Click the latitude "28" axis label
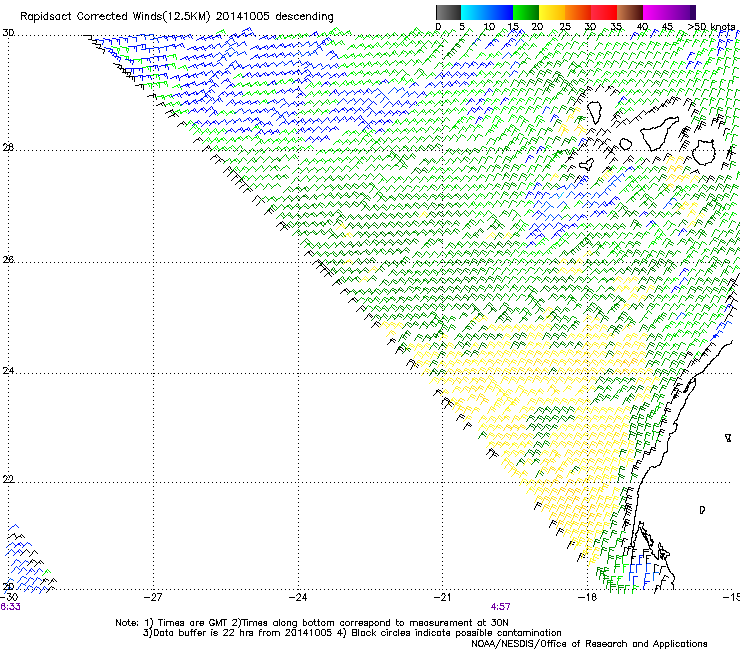 8,148
